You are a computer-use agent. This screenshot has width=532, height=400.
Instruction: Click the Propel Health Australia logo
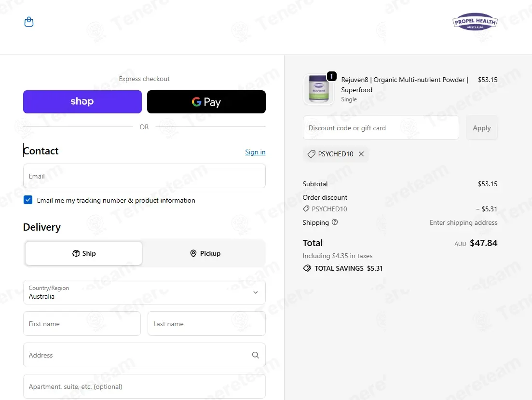pos(475,22)
